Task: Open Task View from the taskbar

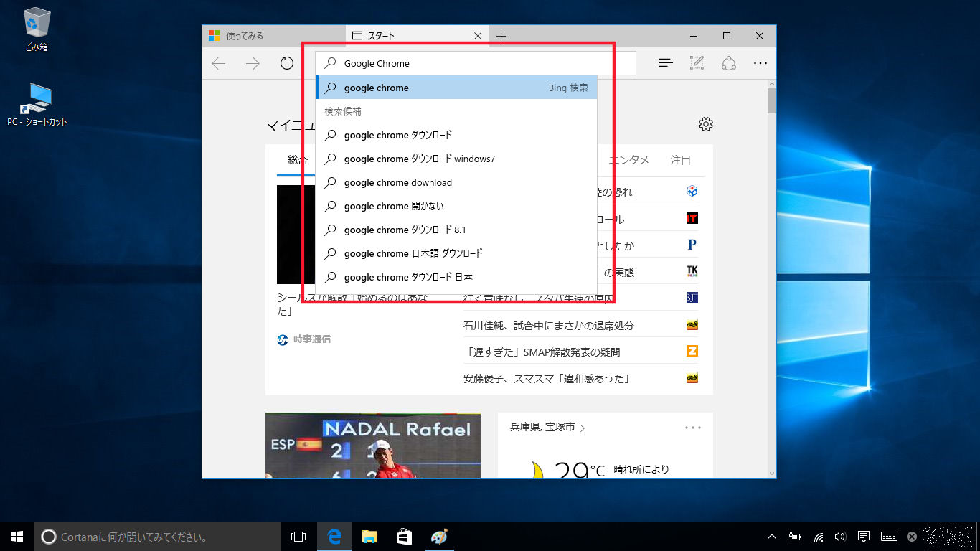Action: click(x=298, y=537)
